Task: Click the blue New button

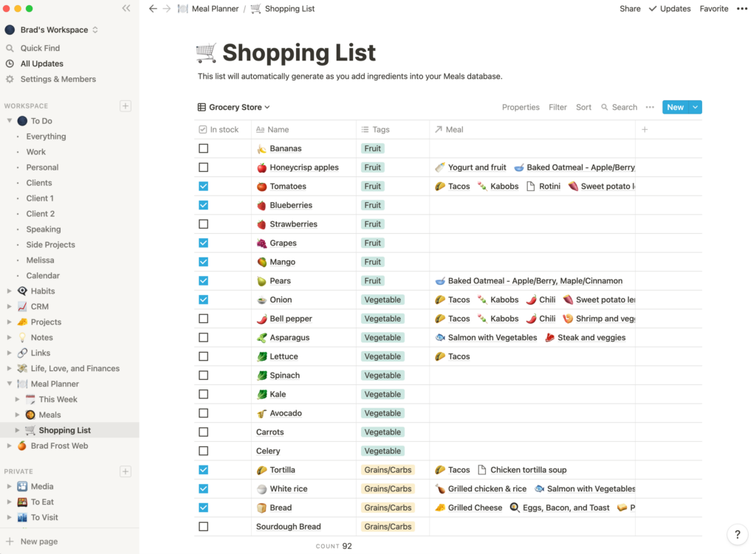Action: 675,107
